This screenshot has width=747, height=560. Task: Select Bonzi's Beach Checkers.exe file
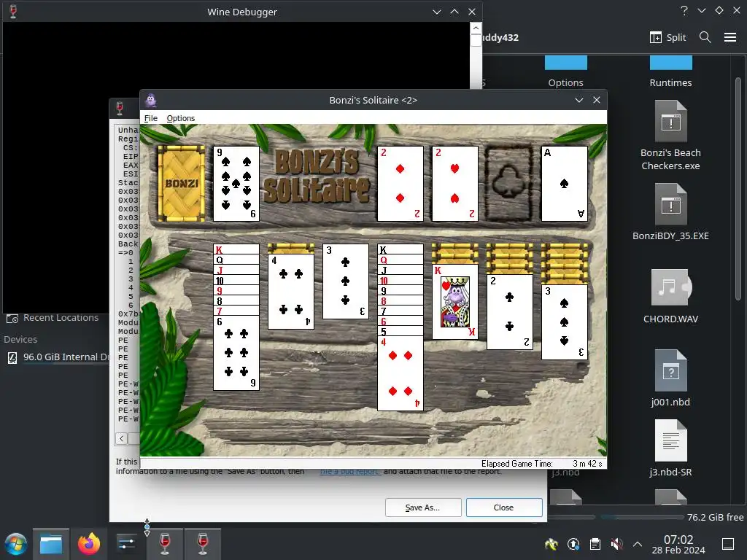click(671, 135)
